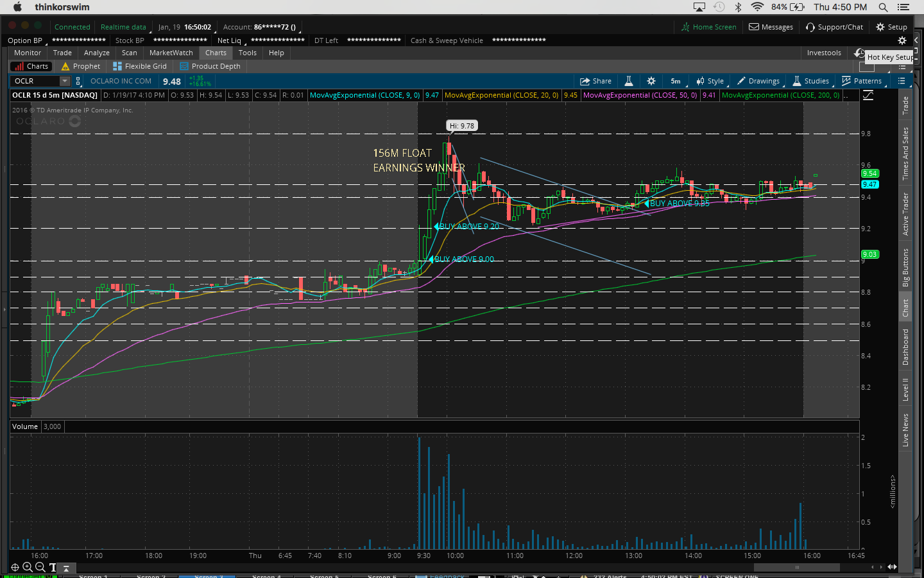This screenshot has height=578, width=924.
Task: Zoom out on the chart
Action: pyautogui.click(x=40, y=567)
